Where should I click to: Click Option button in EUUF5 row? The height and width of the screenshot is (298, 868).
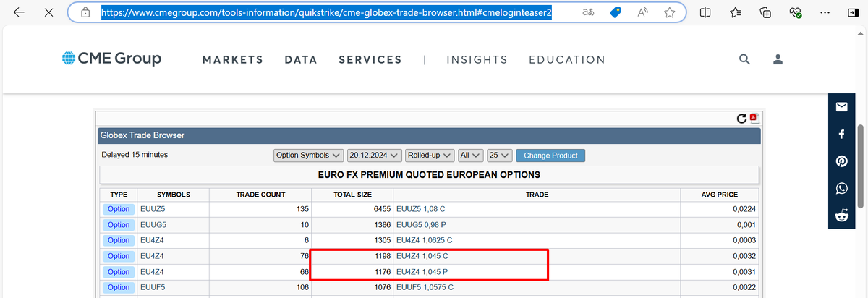(x=119, y=287)
